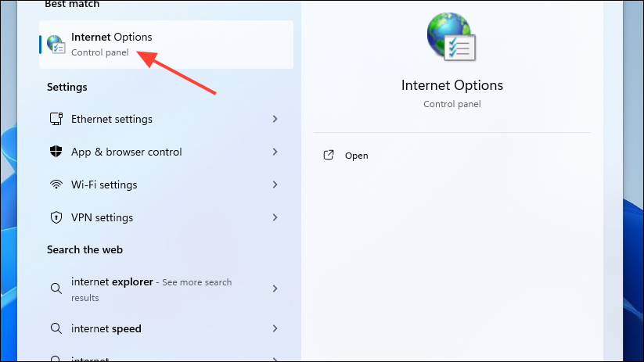Click the Internet Options globe icon in results
644x362 pixels.
tap(56, 45)
